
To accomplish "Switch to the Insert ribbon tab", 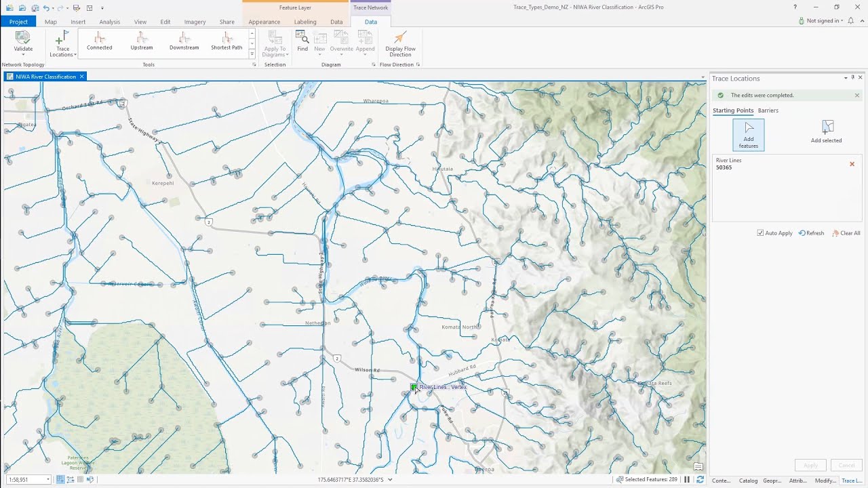I will [x=78, y=22].
